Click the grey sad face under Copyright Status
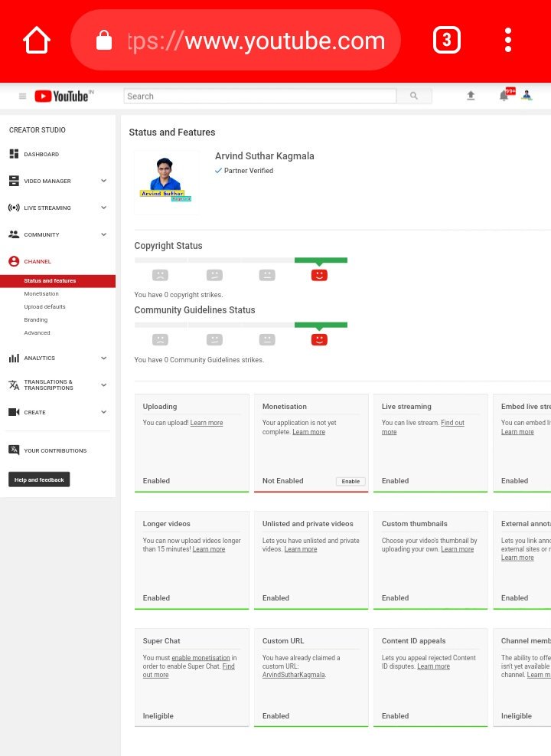Image resolution: width=551 pixels, height=756 pixels. click(x=160, y=275)
